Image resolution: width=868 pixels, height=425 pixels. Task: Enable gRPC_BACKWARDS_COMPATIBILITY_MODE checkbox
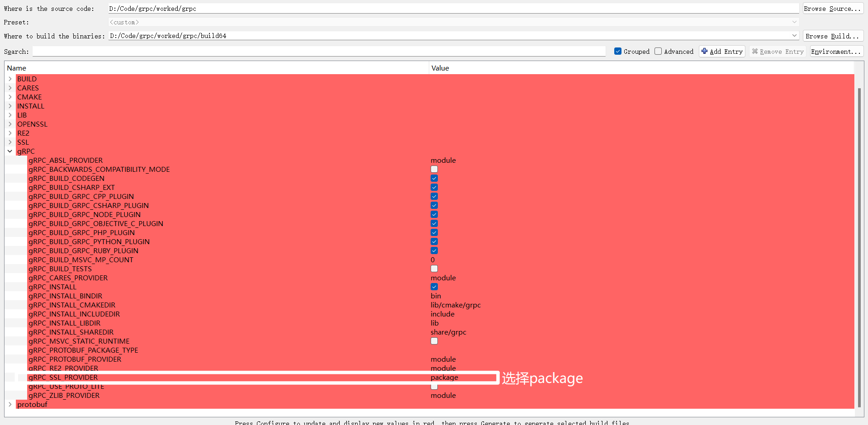pyautogui.click(x=434, y=170)
